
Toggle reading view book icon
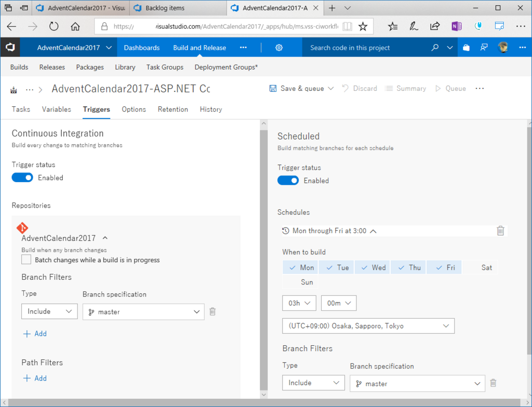(347, 26)
